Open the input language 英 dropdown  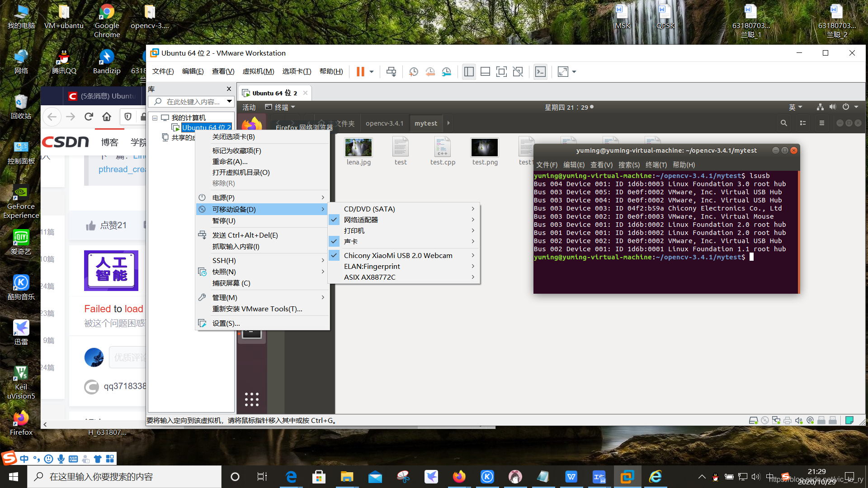click(796, 107)
